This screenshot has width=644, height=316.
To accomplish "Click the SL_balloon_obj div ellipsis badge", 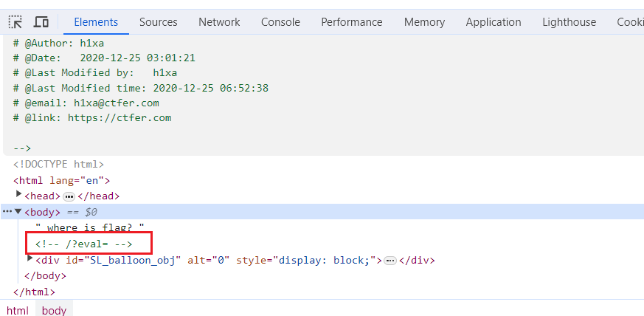I will pos(391,261).
